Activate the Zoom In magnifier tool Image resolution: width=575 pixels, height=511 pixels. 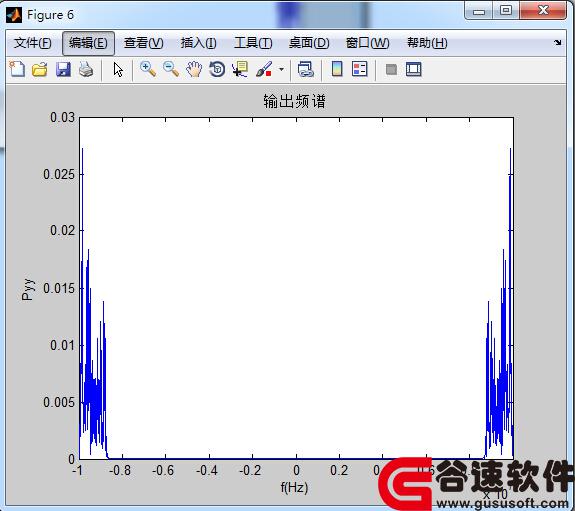point(148,69)
